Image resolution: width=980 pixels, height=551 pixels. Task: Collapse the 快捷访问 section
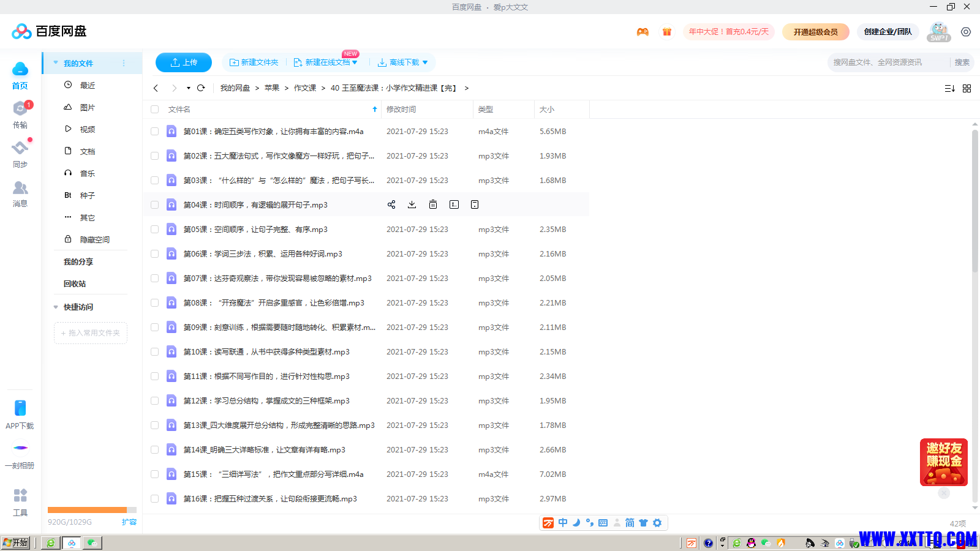[56, 307]
